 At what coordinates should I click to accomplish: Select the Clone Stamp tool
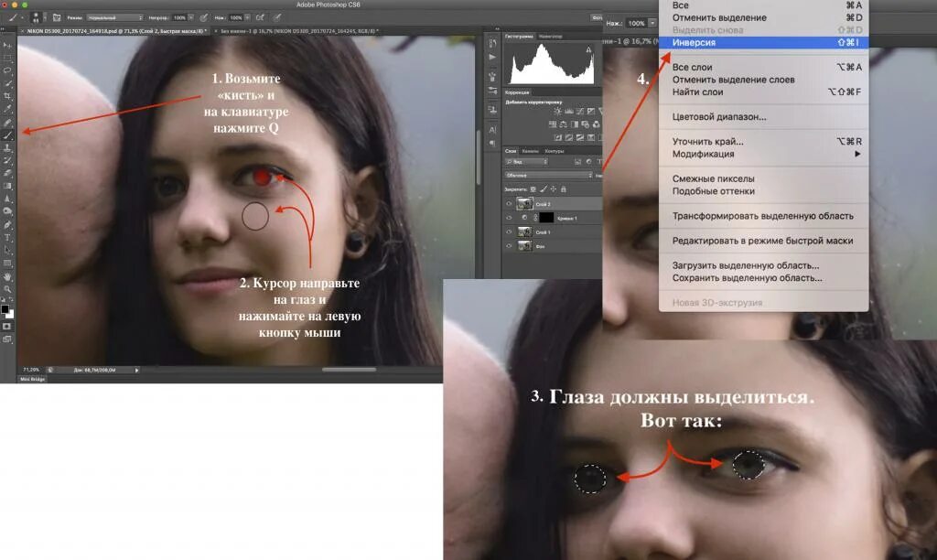pos(7,147)
